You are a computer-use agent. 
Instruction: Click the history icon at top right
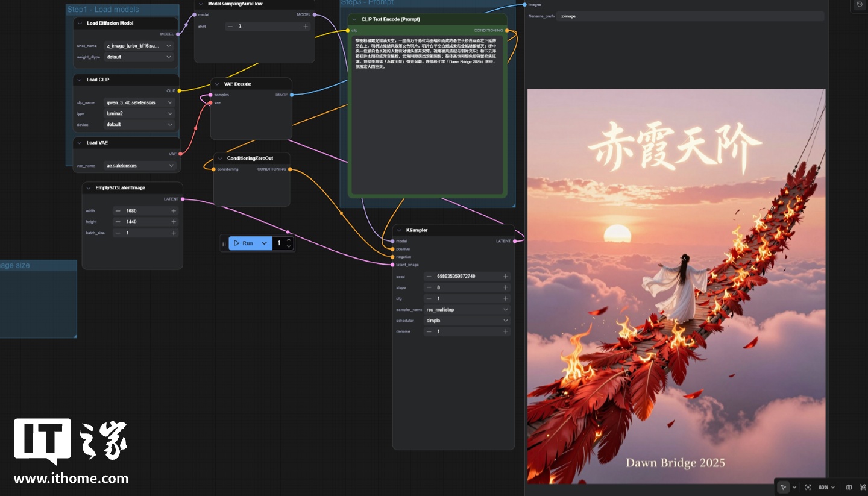click(x=860, y=5)
